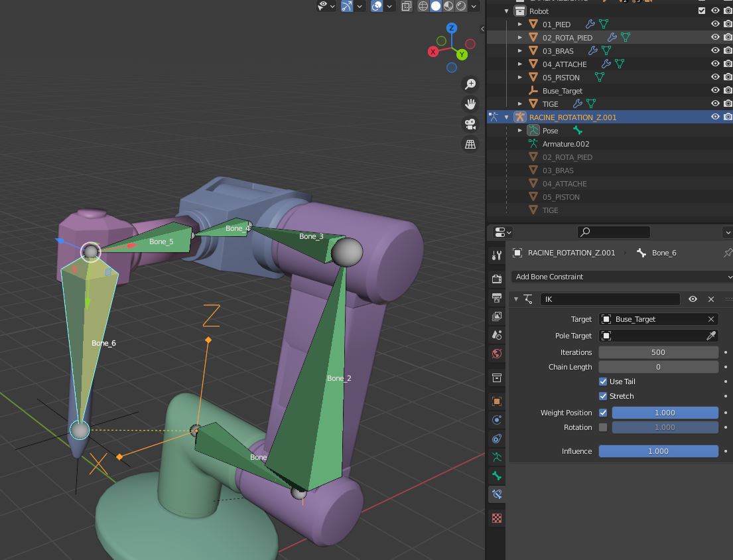Click the pan view hand icon
The image size is (733, 560).
click(x=470, y=104)
